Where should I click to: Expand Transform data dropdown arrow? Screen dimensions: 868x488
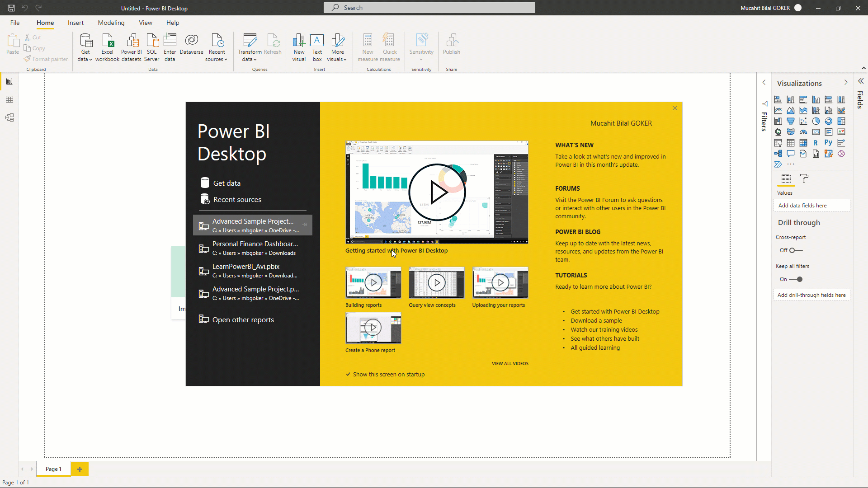pyautogui.click(x=255, y=59)
